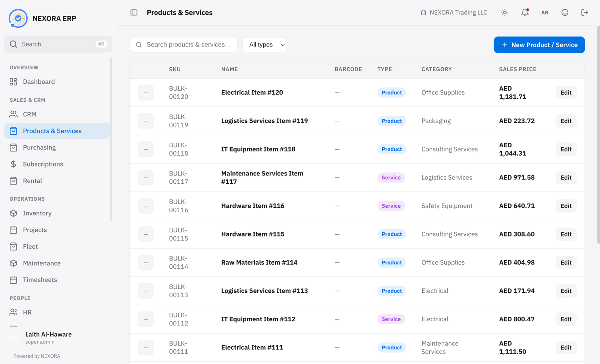Open notifications bell
The height and width of the screenshot is (364, 600).
coord(525,12)
